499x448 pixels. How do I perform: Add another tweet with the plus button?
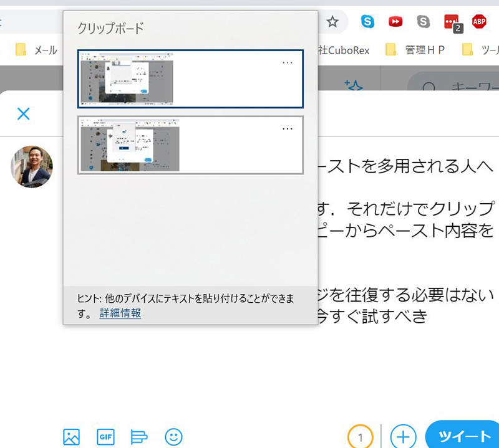(x=404, y=436)
